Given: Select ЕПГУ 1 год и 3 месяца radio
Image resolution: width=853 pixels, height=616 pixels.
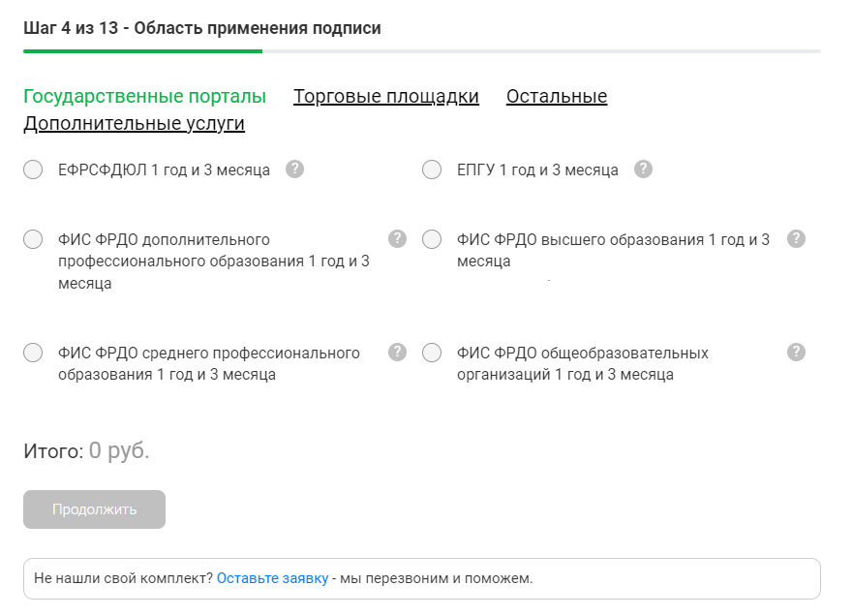Looking at the screenshot, I should pos(433,170).
